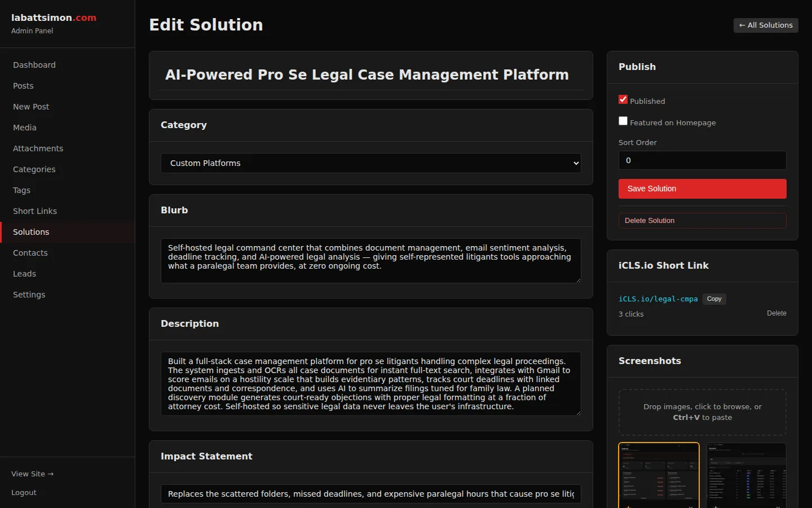The height and width of the screenshot is (508, 812).
Task: Delete the short link
Action: 776,313
